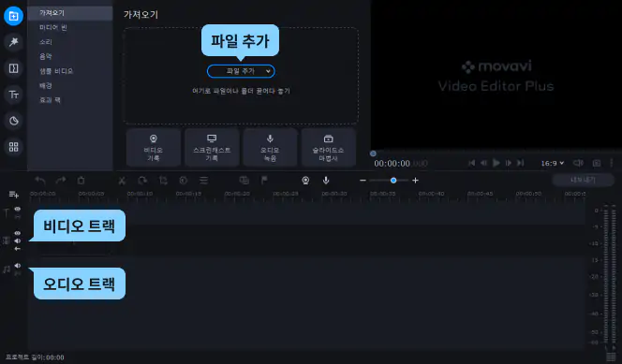
Task: Toggle video track eye visibility
Action: tap(18, 233)
